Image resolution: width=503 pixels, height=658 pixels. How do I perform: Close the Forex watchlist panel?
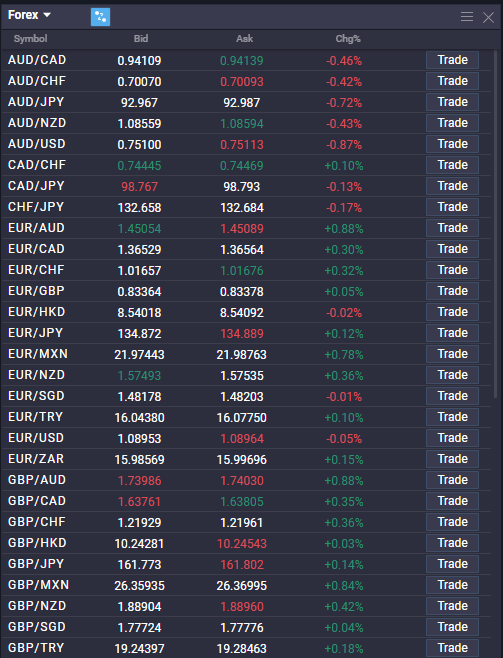(488, 17)
